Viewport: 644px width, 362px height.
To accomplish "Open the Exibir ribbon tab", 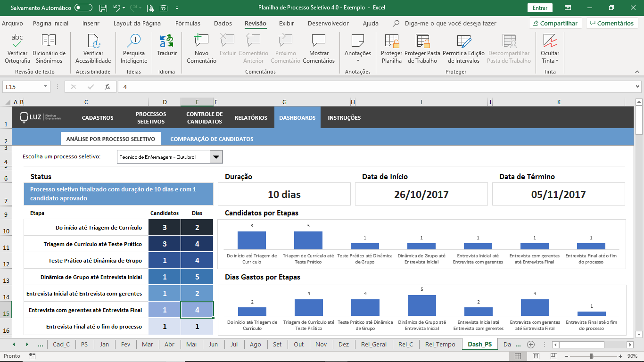I will pos(287,23).
